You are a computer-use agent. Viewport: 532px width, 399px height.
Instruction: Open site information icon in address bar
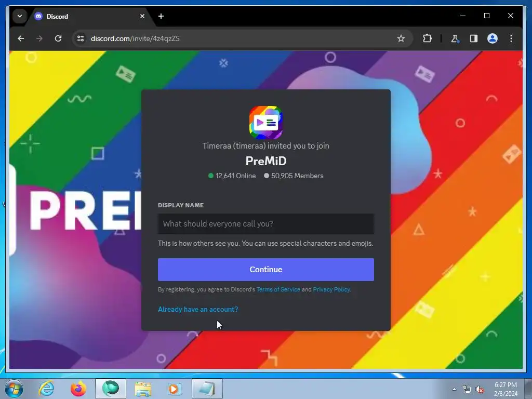click(x=81, y=38)
